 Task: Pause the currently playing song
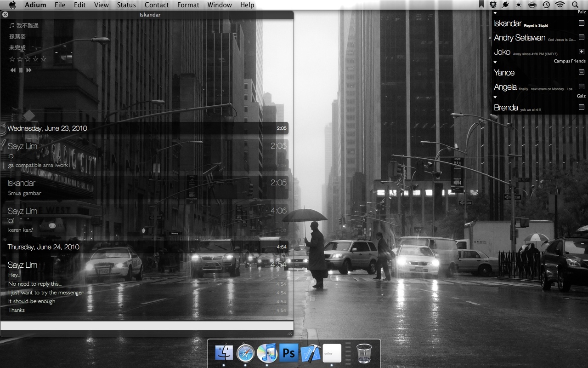21,70
